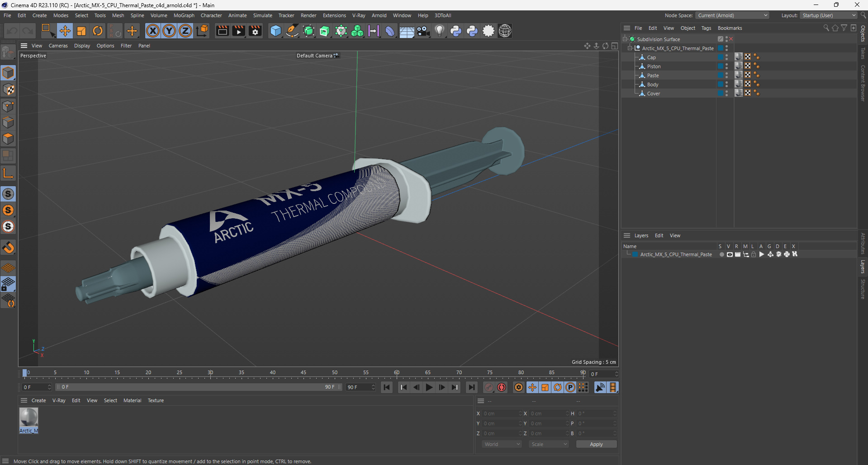Toggle Autokeying button

502,387
